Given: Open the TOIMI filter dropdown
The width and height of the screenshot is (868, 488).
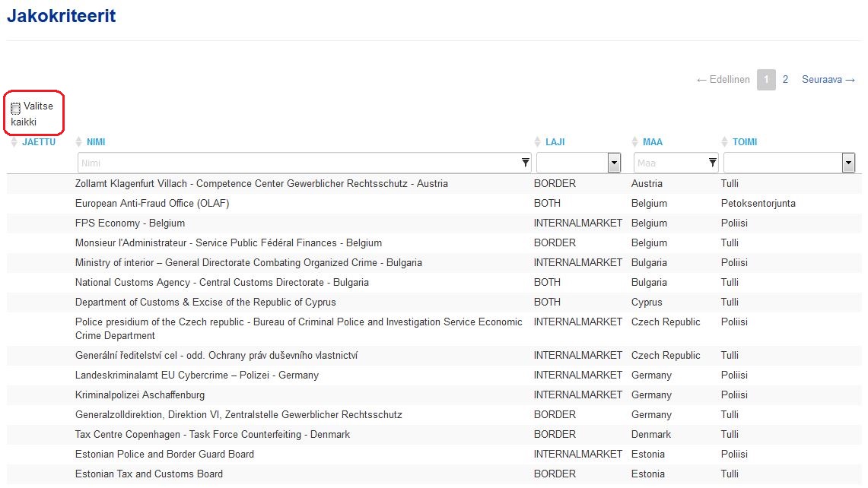Looking at the screenshot, I should tap(848, 163).
